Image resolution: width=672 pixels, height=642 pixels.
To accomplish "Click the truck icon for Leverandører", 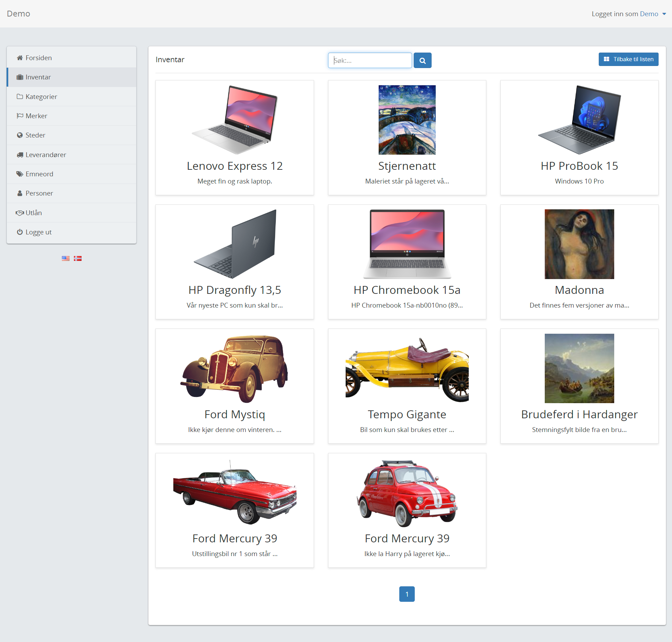I will pos(20,155).
